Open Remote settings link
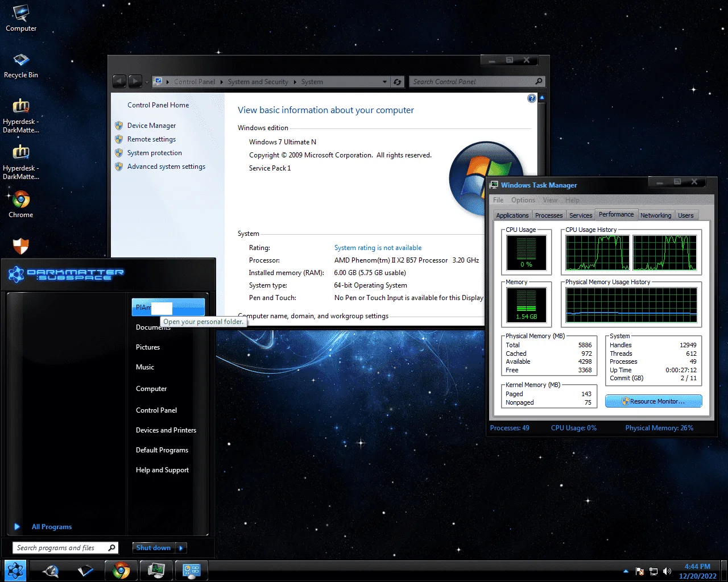The height and width of the screenshot is (582, 728). 151,139
